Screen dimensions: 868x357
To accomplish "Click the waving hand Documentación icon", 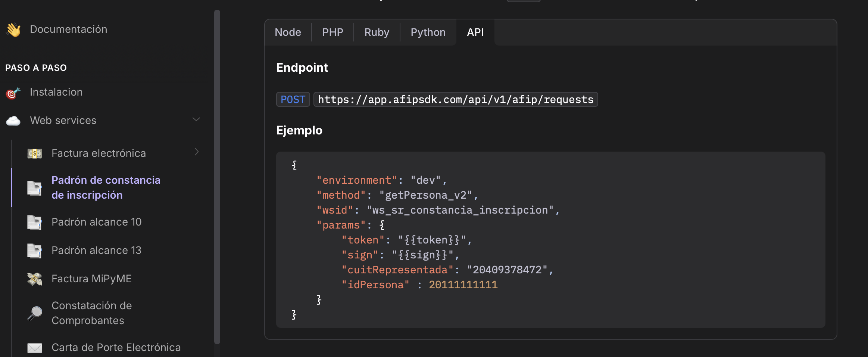I will pos(13,30).
